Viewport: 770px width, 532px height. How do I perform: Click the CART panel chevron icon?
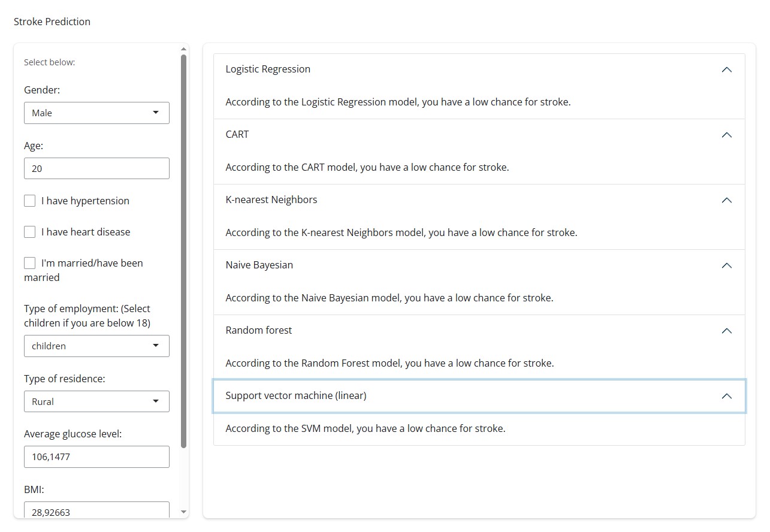coord(726,135)
